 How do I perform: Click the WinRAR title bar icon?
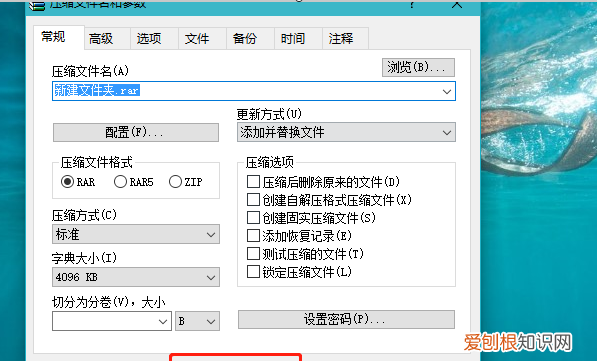coord(37,5)
